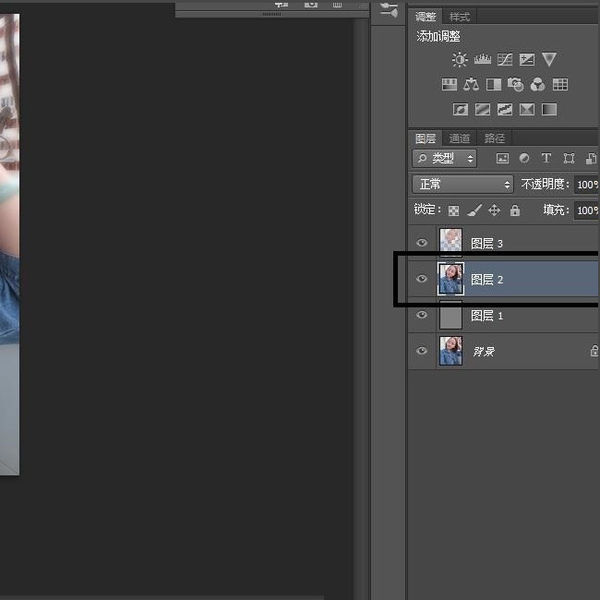
Task: Add a Photo Filter adjustment
Action: 515,85
